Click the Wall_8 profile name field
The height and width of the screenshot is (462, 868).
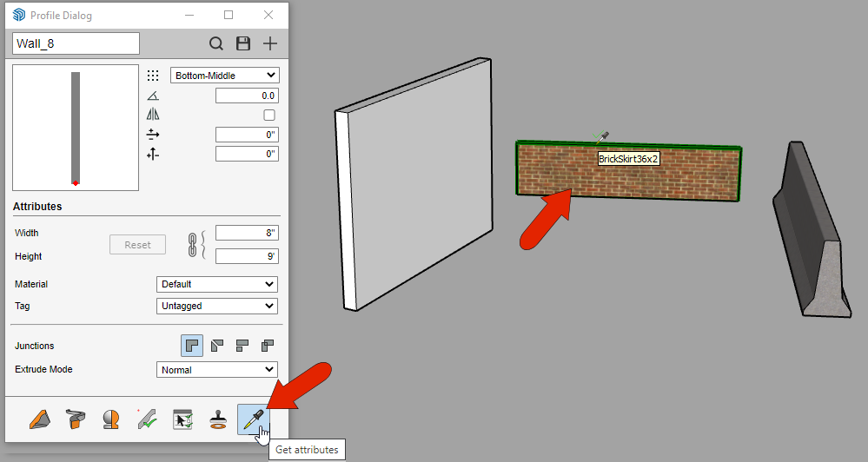pos(76,43)
